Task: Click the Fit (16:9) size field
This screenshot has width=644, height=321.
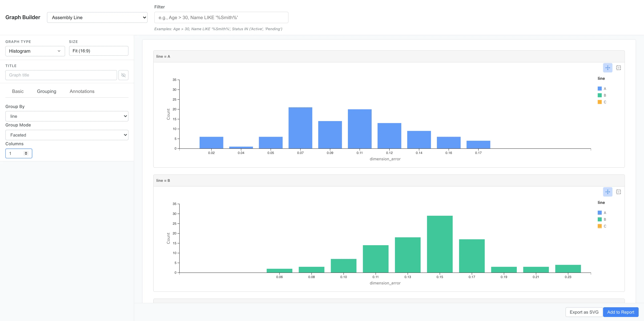Action: pos(98,51)
